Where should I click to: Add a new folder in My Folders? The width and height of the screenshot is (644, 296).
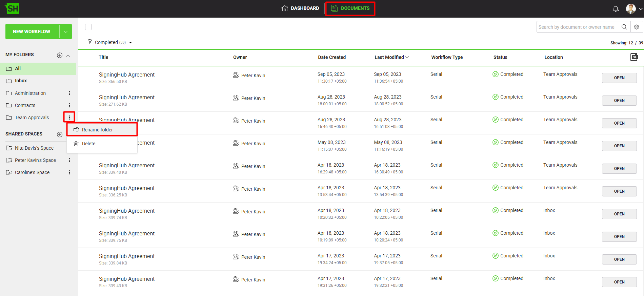tap(60, 55)
